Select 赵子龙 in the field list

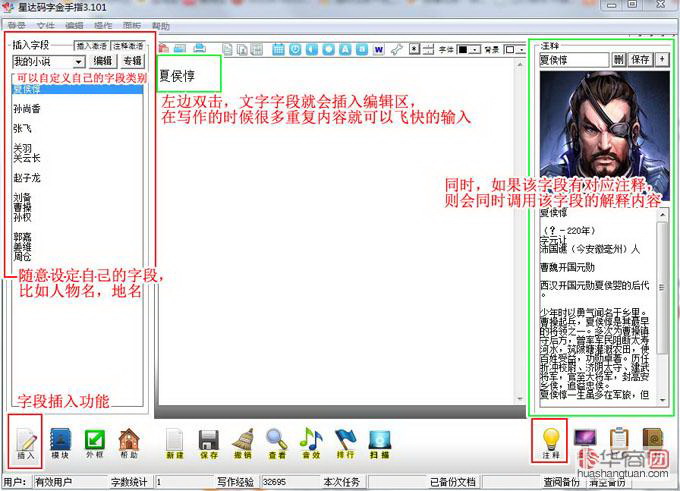tap(27, 177)
